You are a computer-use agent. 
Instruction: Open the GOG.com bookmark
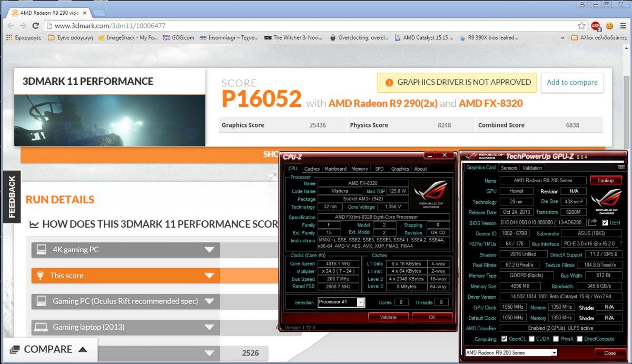179,37
